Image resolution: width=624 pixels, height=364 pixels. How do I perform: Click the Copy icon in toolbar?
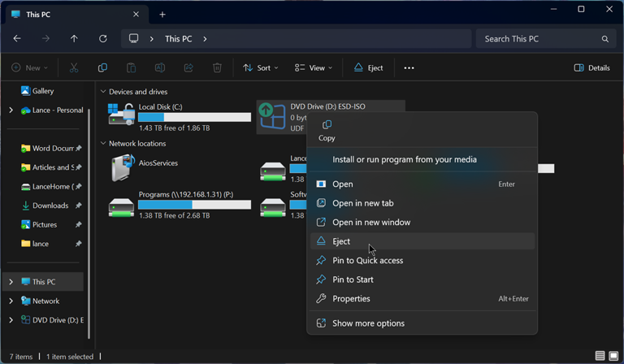(102, 67)
